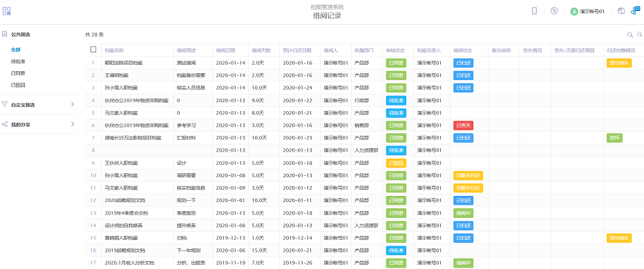The width and height of the screenshot is (644, 269).
Task: Click 参考学习 purpose cell
Action: click(x=186, y=126)
